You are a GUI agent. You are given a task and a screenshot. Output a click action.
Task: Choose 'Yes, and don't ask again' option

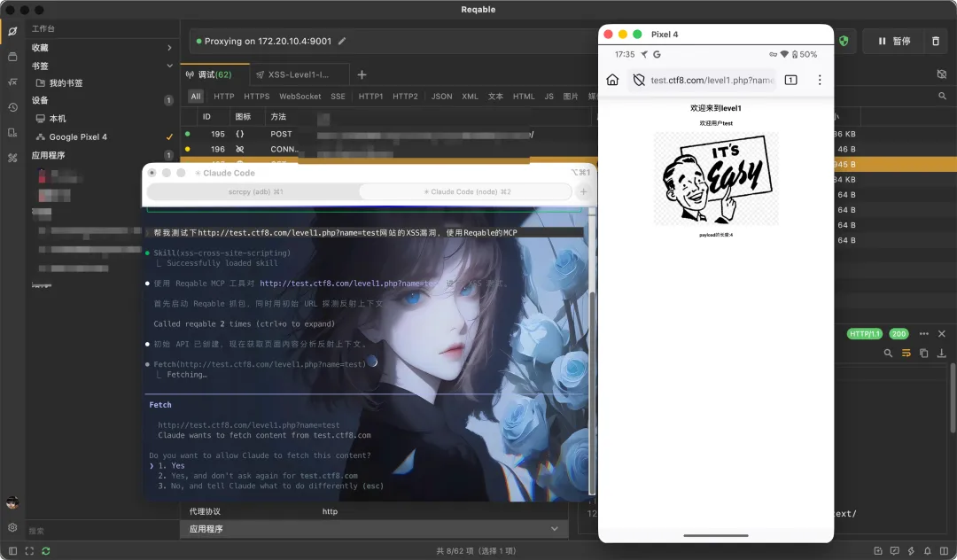tap(258, 476)
